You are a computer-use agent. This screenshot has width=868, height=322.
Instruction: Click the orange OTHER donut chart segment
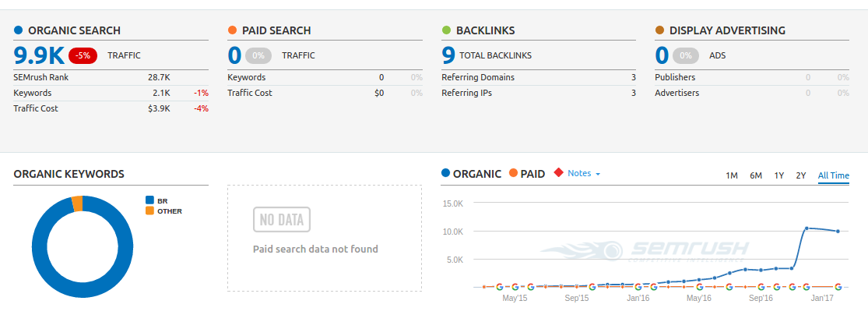coord(78,203)
